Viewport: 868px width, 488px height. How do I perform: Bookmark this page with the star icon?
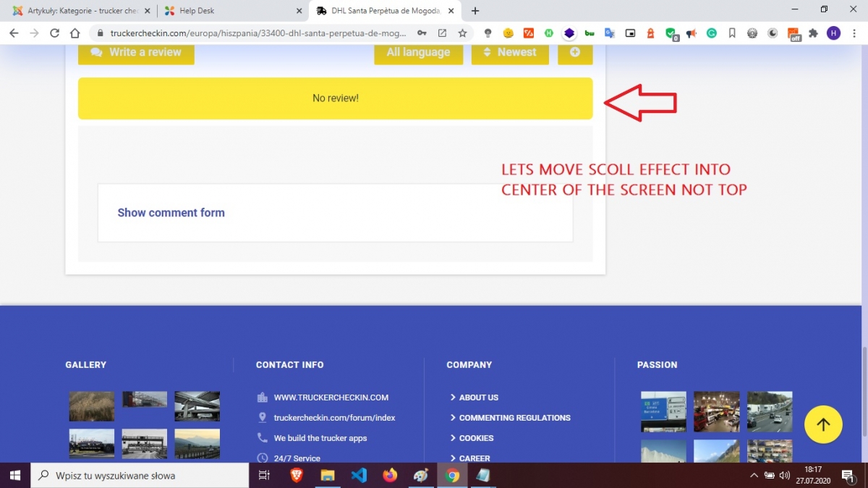point(462,33)
